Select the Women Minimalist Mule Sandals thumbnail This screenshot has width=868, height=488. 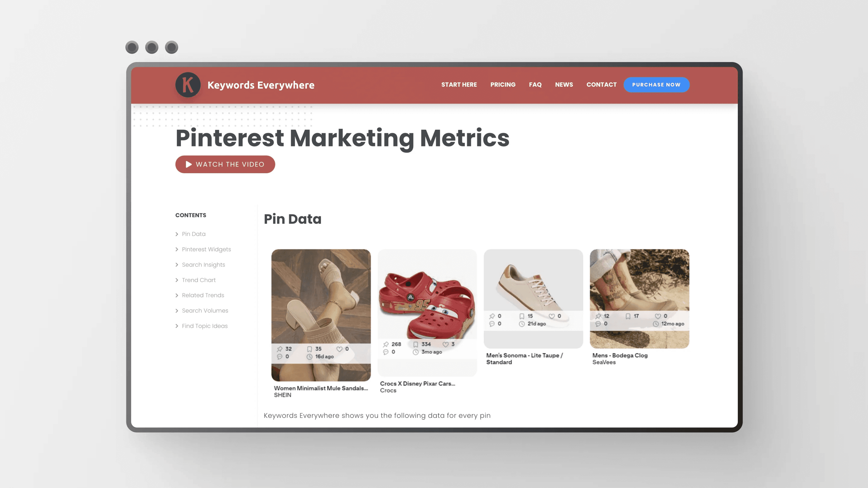321,314
